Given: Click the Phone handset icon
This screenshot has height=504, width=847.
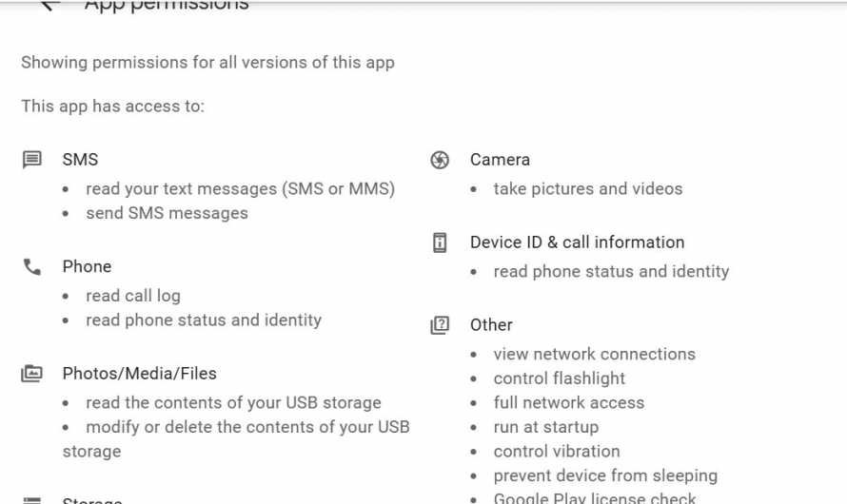Looking at the screenshot, I should tap(31, 266).
